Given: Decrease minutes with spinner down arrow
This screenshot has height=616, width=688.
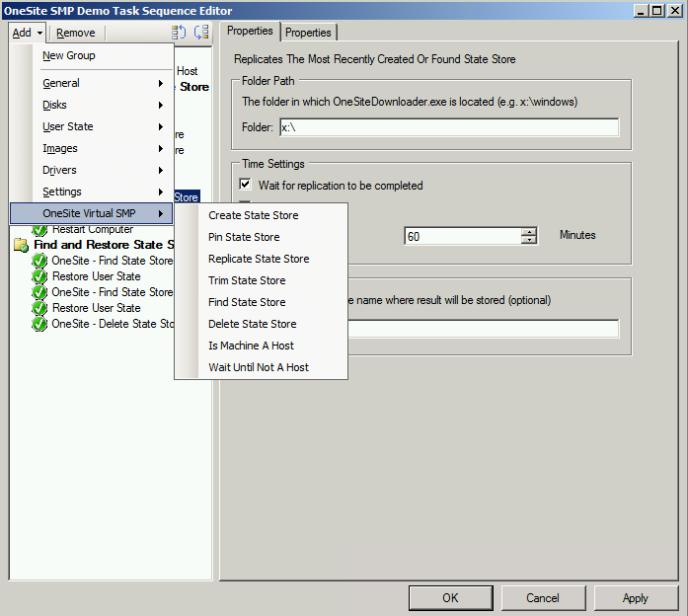Looking at the screenshot, I should click(x=529, y=240).
